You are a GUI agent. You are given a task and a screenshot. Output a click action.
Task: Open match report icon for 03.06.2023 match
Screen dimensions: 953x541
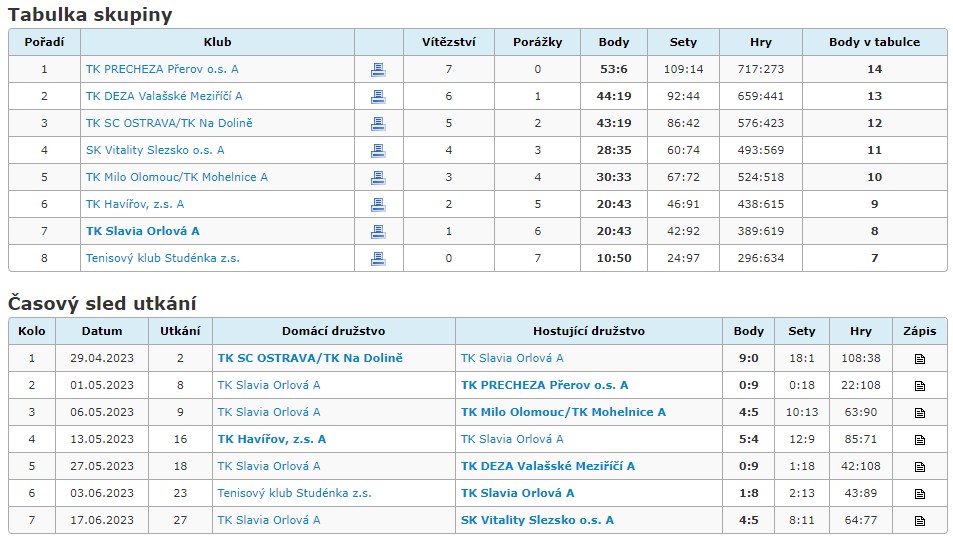click(x=920, y=494)
